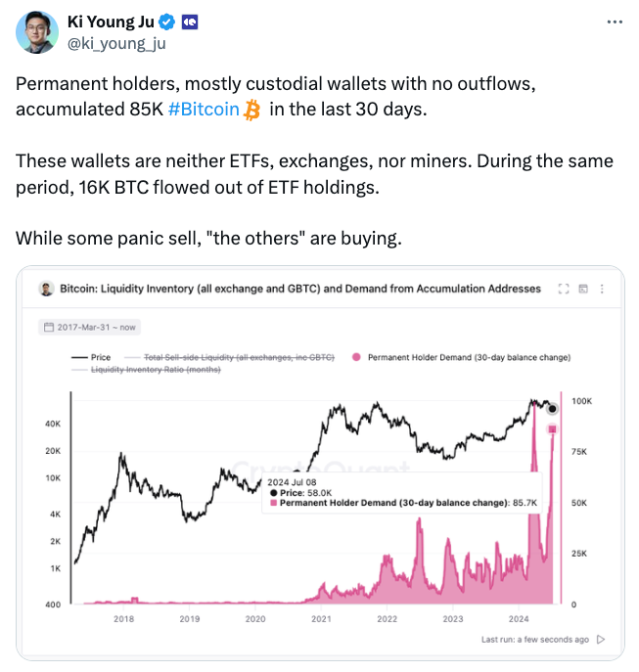Open the #Bitcoin hashtag link
This screenshot has width=639, height=672.
(204, 110)
